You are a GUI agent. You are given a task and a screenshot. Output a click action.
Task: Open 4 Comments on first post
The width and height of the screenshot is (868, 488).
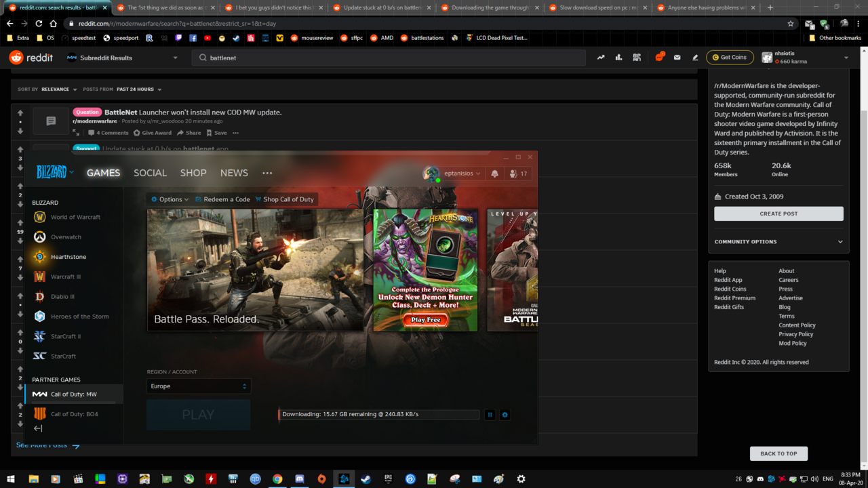(x=108, y=133)
